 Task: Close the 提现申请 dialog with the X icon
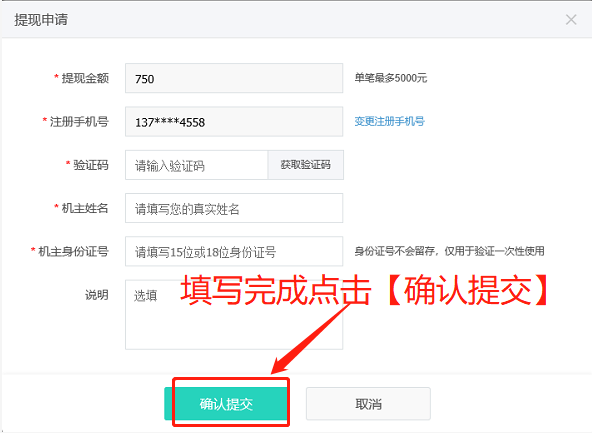coord(571,20)
